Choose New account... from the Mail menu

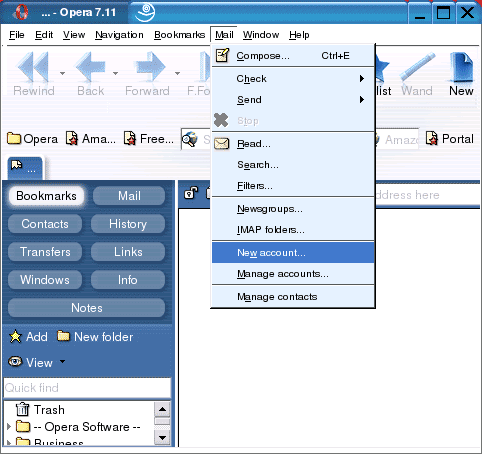click(x=293, y=253)
